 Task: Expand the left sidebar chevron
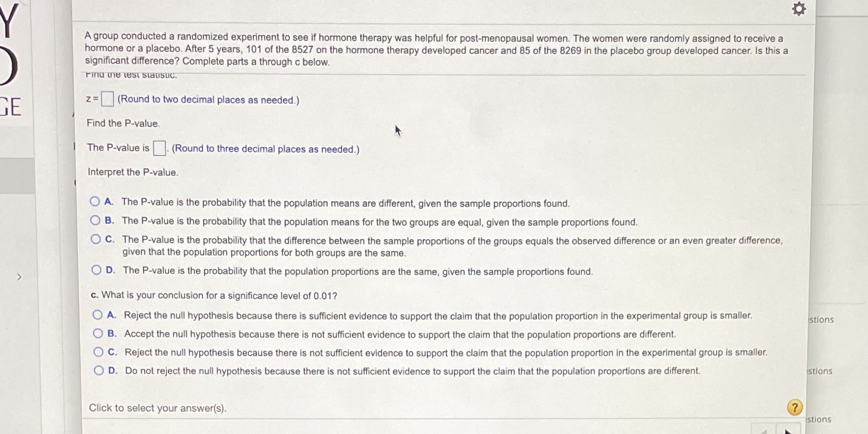click(x=19, y=277)
